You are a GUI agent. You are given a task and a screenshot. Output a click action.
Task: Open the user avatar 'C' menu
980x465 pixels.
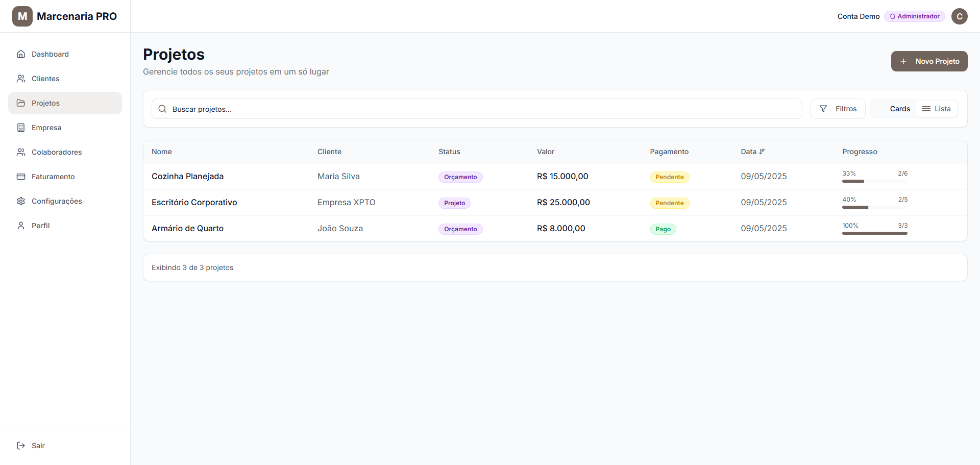[x=960, y=16]
